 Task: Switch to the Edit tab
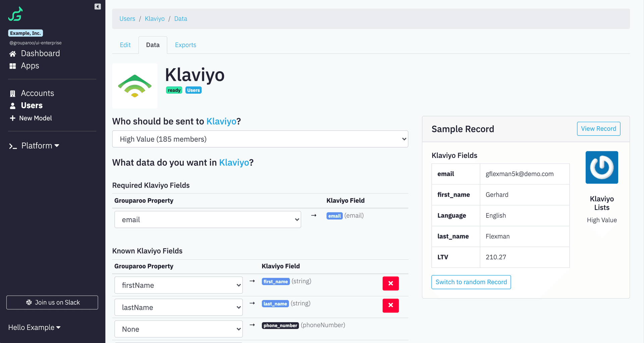125,45
